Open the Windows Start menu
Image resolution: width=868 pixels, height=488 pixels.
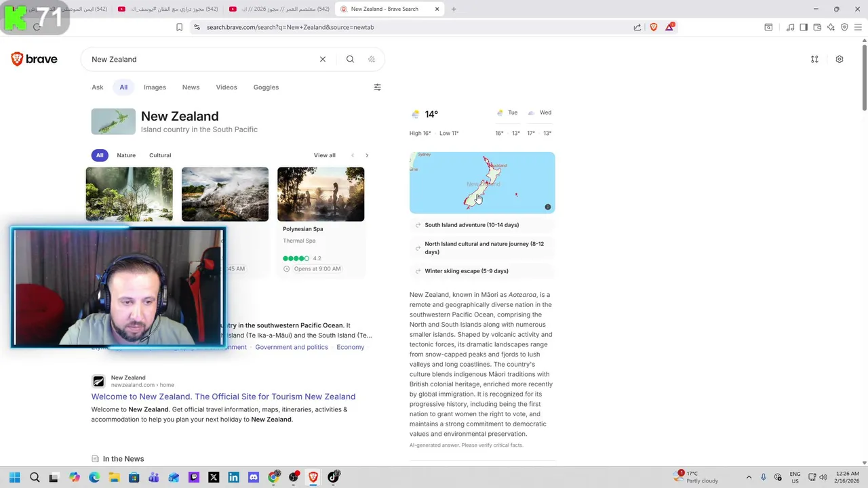[14, 477]
